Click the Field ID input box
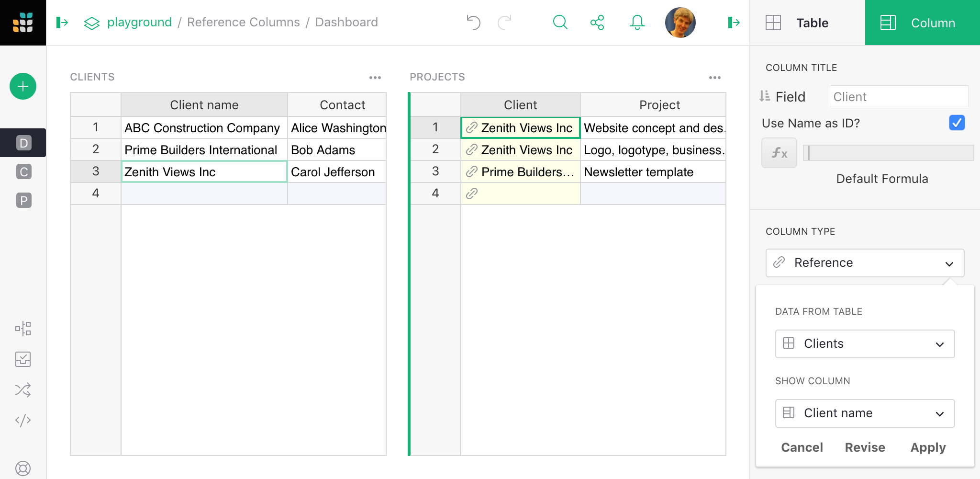The height and width of the screenshot is (479, 980). (899, 97)
